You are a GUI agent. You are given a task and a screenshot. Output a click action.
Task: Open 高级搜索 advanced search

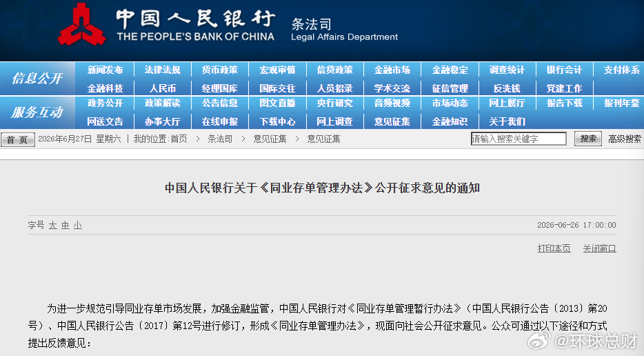click(x=625, y=139)
